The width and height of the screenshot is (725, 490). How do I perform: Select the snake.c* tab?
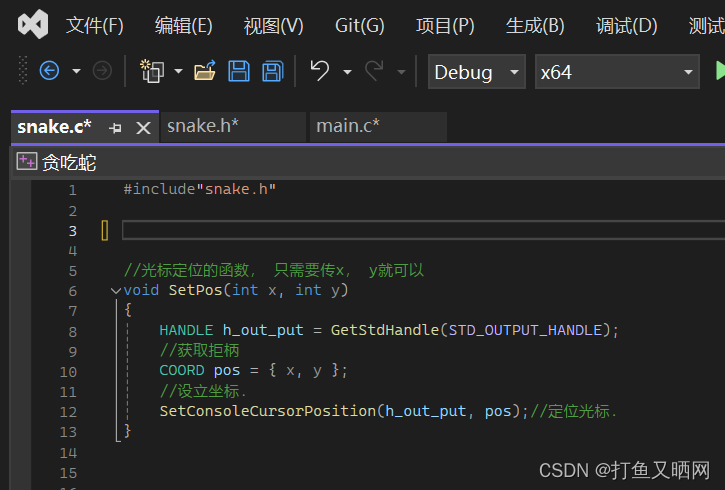(x=55, y=127)
